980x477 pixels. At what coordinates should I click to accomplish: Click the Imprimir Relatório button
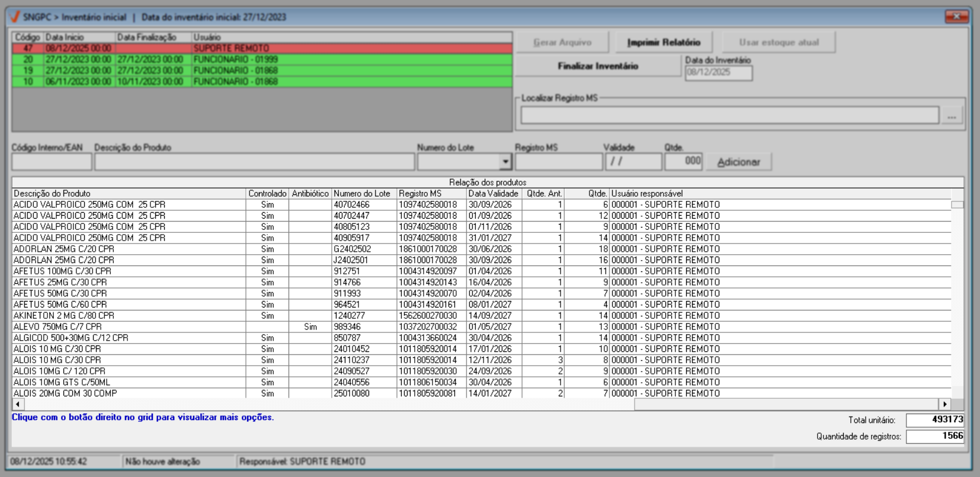[x=664, y=43]
